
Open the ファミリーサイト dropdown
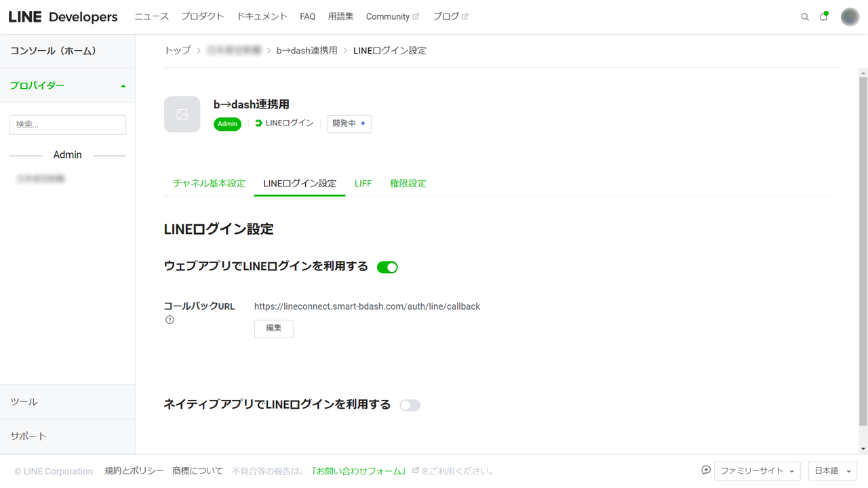(x=757, y=471)
